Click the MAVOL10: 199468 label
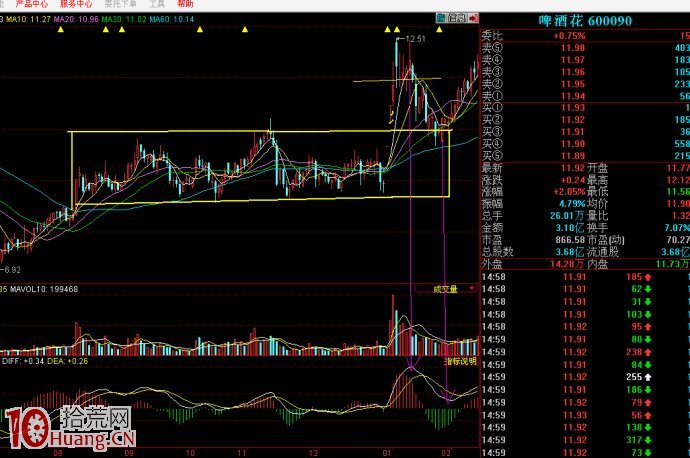 (44, 289)
